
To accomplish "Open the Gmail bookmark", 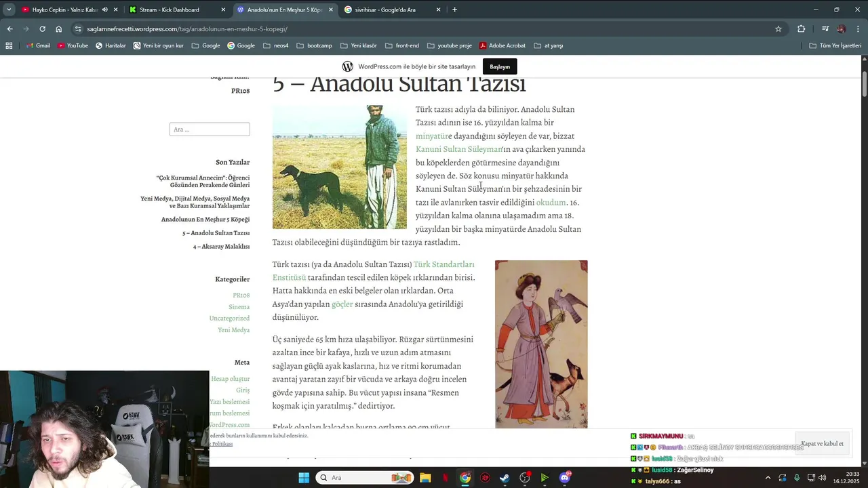I will 38,45.
